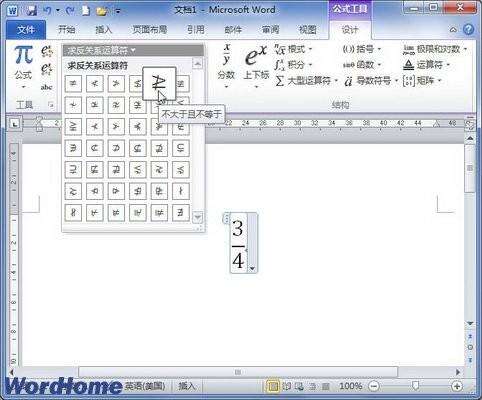Open the 大型运算符 menu
The image size is (482, 400).
[x=306, y=81]
